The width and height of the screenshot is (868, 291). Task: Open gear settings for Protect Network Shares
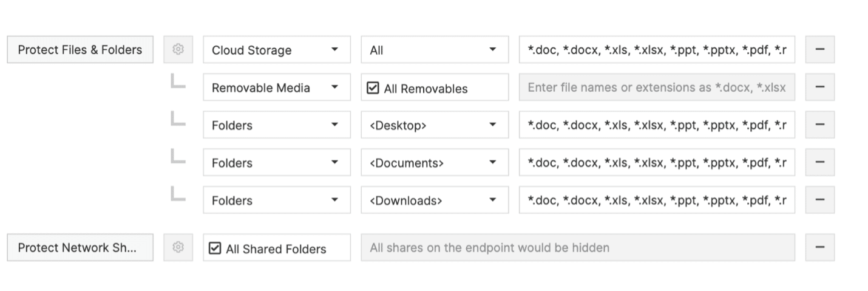[x=178, y=247]
